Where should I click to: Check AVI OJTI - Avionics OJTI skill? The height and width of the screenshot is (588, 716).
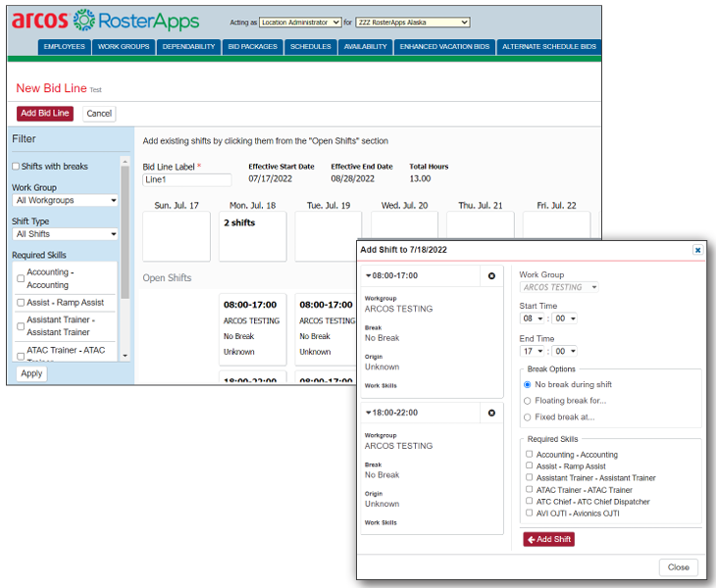(x=529, y=513)
